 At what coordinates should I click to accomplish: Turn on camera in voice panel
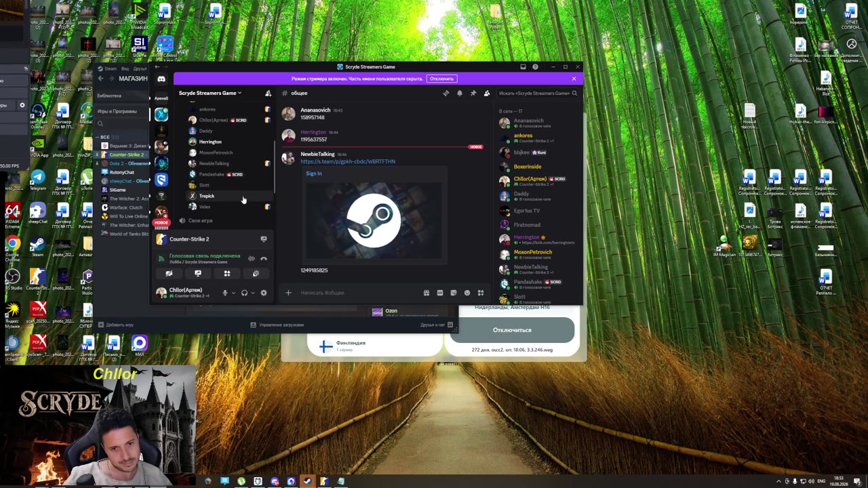[169, 274]
